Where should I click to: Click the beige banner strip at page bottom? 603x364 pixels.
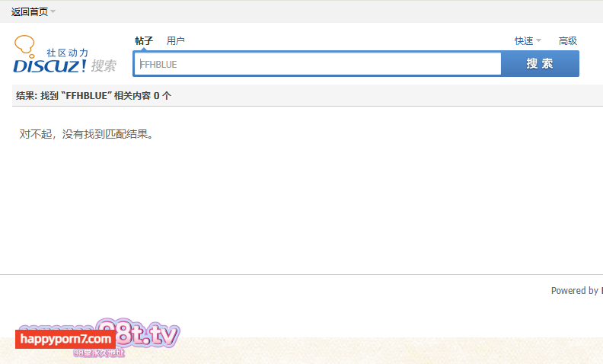384,350
